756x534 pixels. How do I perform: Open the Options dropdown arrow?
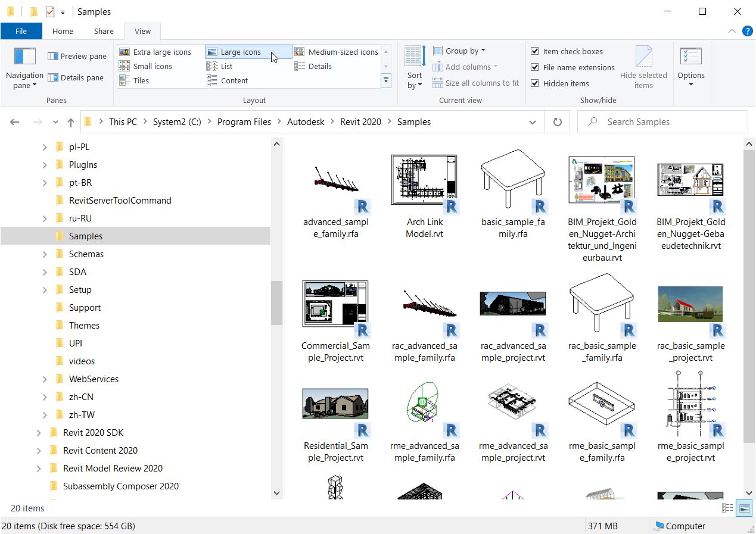[691, 84]
